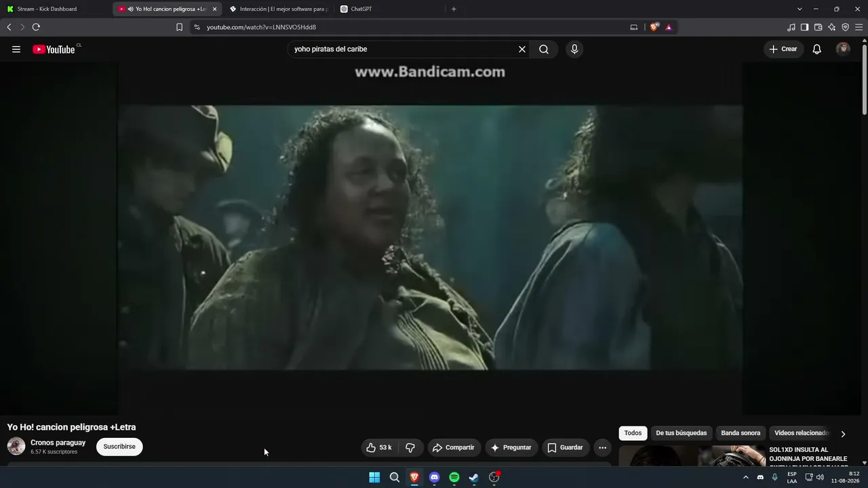Select the Videos relacionados chip
The height and width of the screenshot is (488, 868).
pyautogui.click(x=802, y=433)
